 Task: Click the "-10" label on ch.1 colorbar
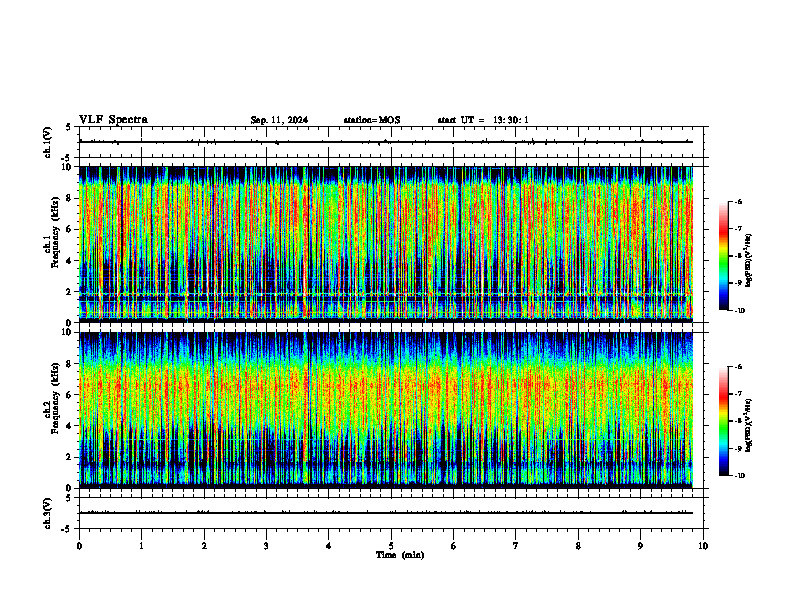click(x=740, y=311)
